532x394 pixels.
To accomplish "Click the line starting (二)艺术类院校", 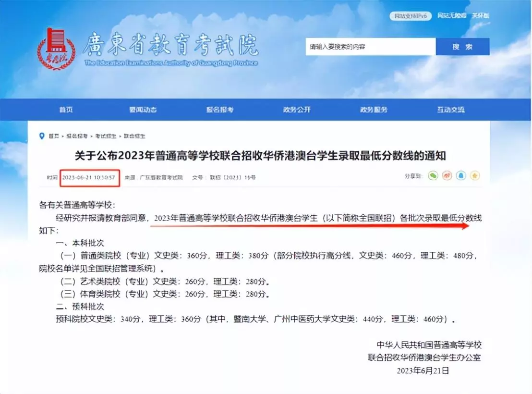I will click(x=165, y=281).
